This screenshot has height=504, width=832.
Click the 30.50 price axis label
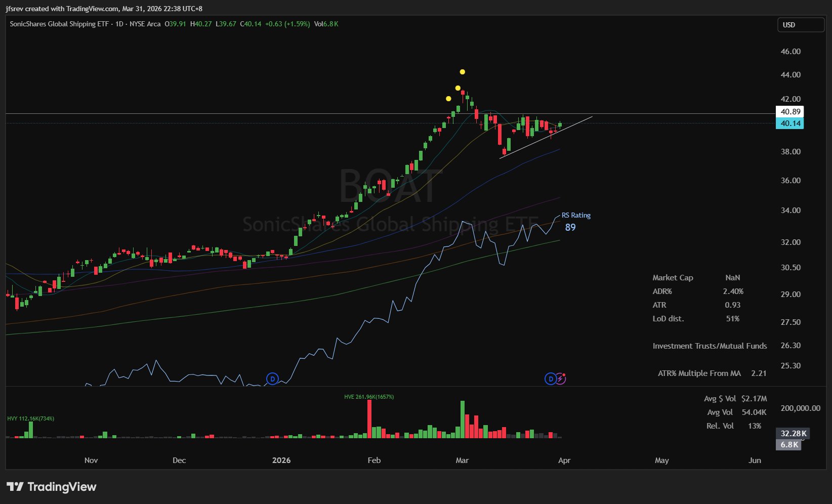[791, 267]
